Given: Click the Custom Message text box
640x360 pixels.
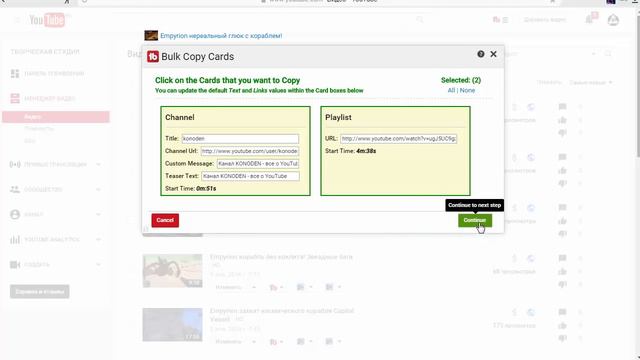Looking at the screenshot, I should [x=258, y=164].
